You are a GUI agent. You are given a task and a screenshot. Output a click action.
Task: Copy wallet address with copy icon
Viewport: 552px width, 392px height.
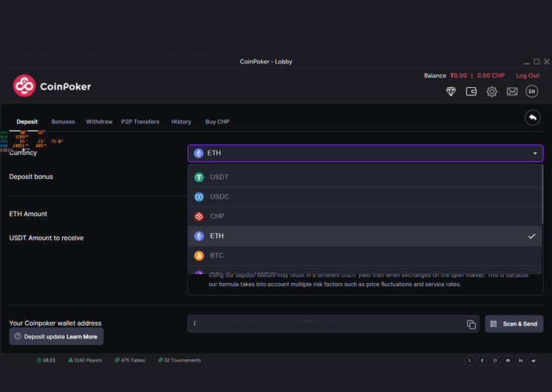coord(471,324)
